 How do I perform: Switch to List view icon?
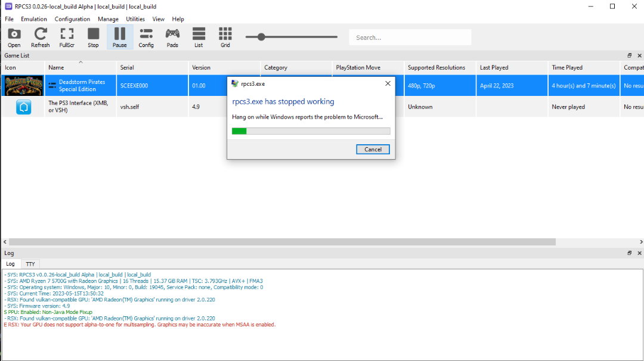pos(199,37)
